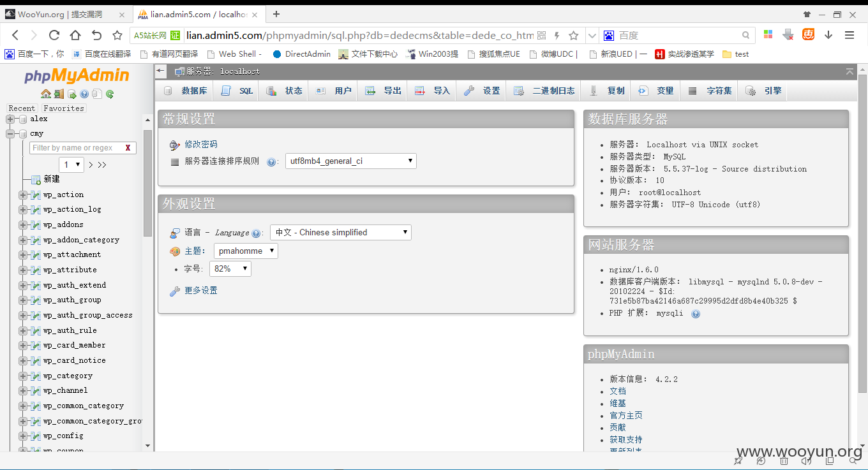
Task: Open server connection collation dropdown
Action: point(351,161)
